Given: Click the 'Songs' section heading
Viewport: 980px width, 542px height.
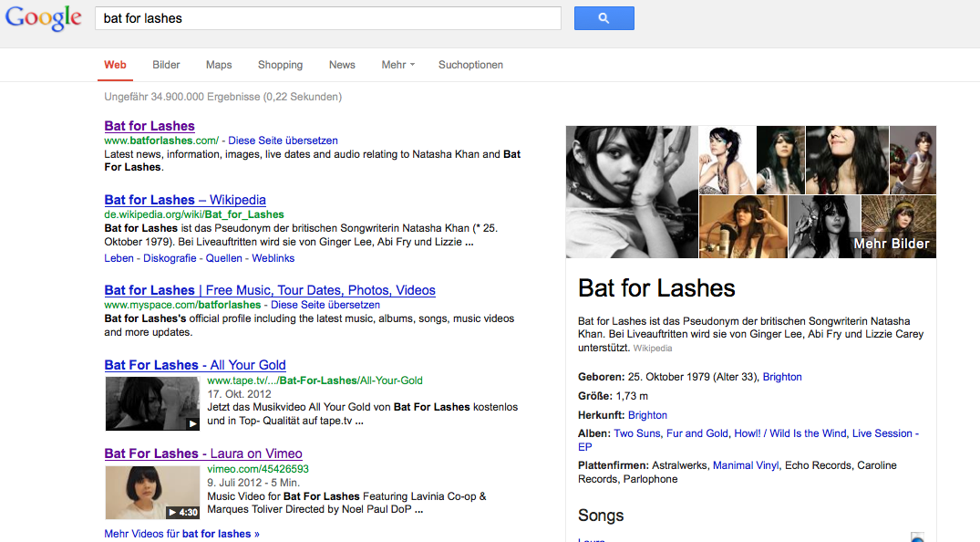Looking at the screenshot, I should [601, 516].
